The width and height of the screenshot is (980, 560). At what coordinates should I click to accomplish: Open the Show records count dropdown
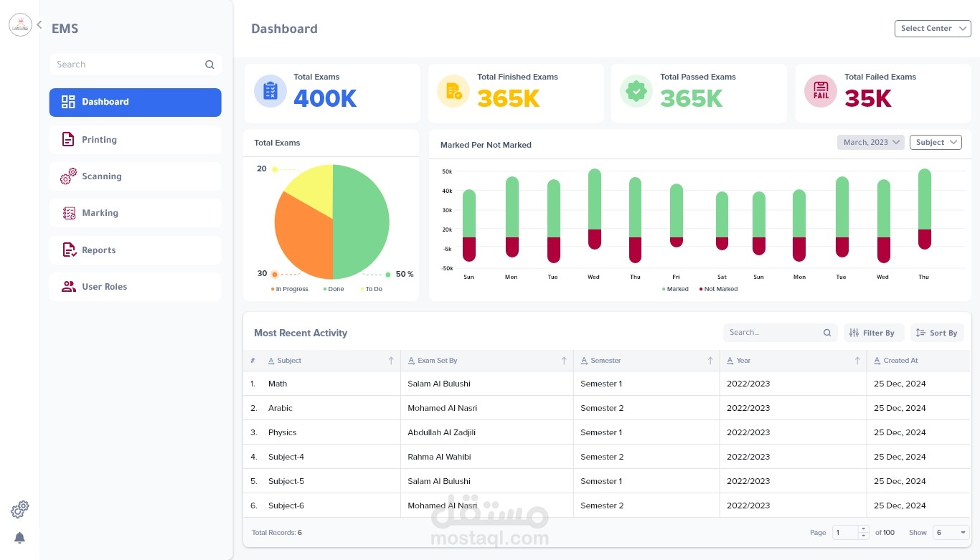(x=951, y=532)
